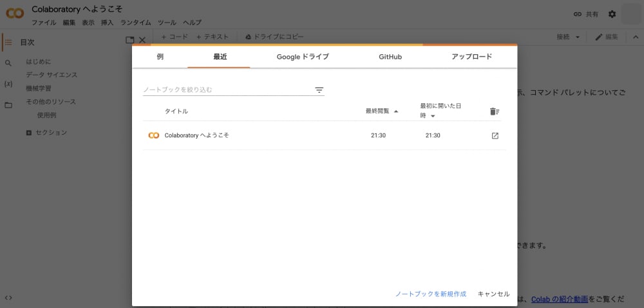The width and height of the screenshot is (644, 308).
Task: Click the + テキスト toolbar button
Action: point(212,37)
